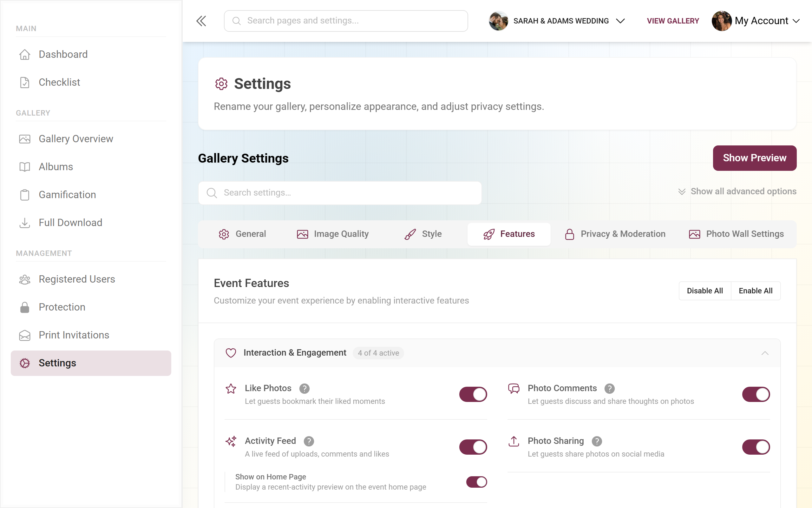812x508 pixels.
Task: Focus the Search pages and settings field
Action: coord(346,21)
